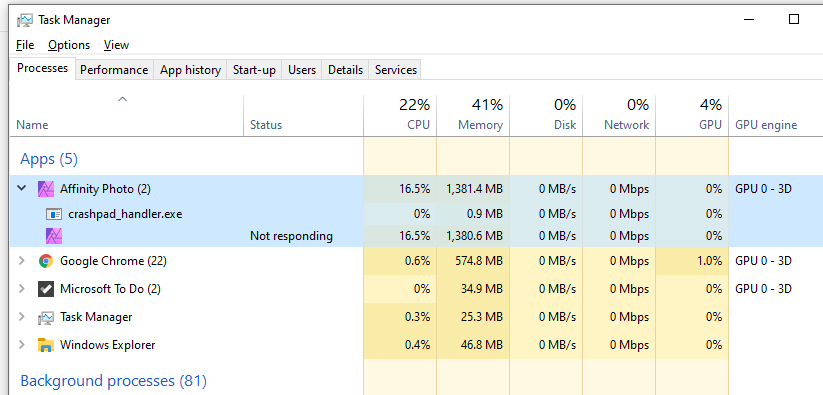This screenshot has height=395, width=823.
Task: Select the Windows Explorer process name
Action: (x=108, y=345)
